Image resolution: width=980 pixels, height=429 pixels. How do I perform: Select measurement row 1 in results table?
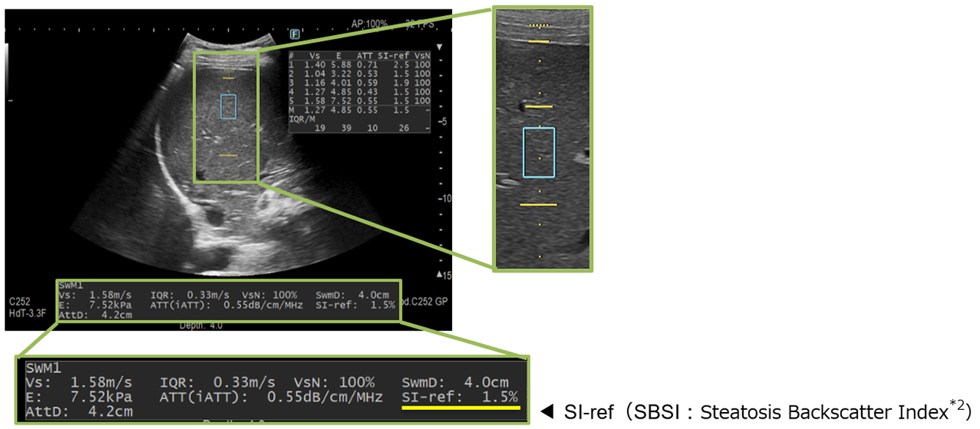(360, 65)
